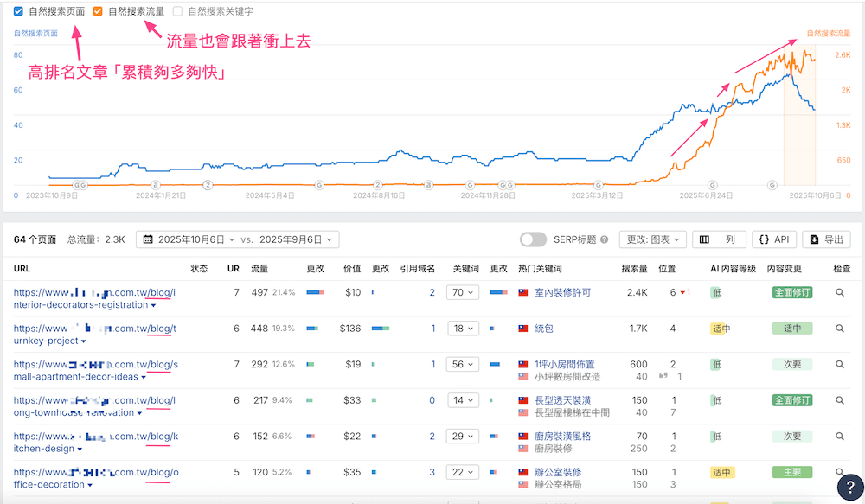Enable the 自然搜索关键字 checkbox
This screenshot has height=504, width=865.
pos(177,11)
